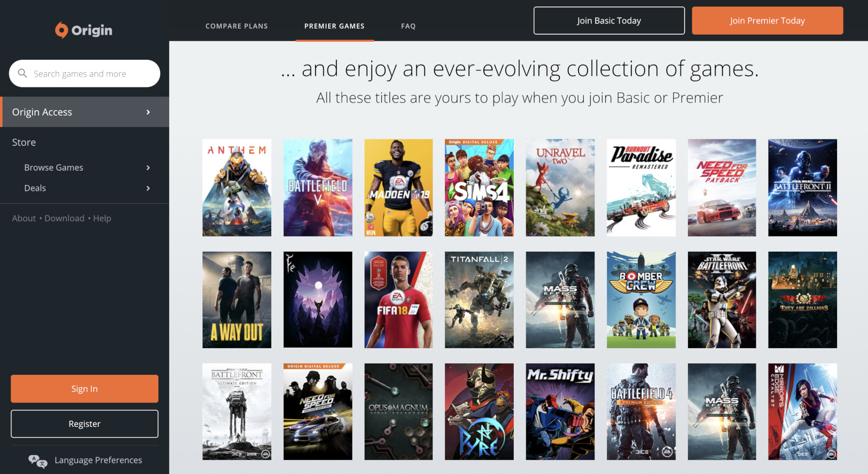Click the Register button
The height and width of the screenshot is (474, 868).
tap(85, 424)
